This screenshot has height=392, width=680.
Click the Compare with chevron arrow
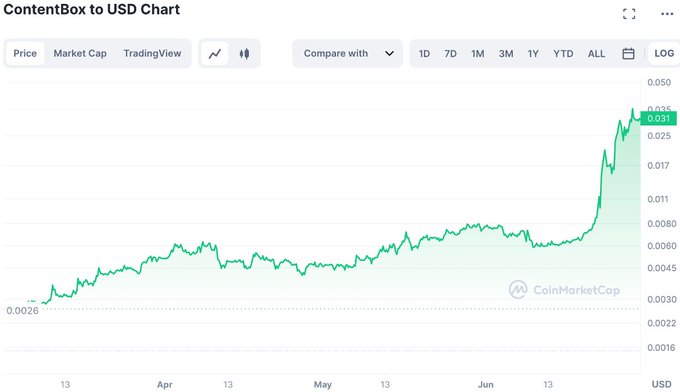pos(389,54)
